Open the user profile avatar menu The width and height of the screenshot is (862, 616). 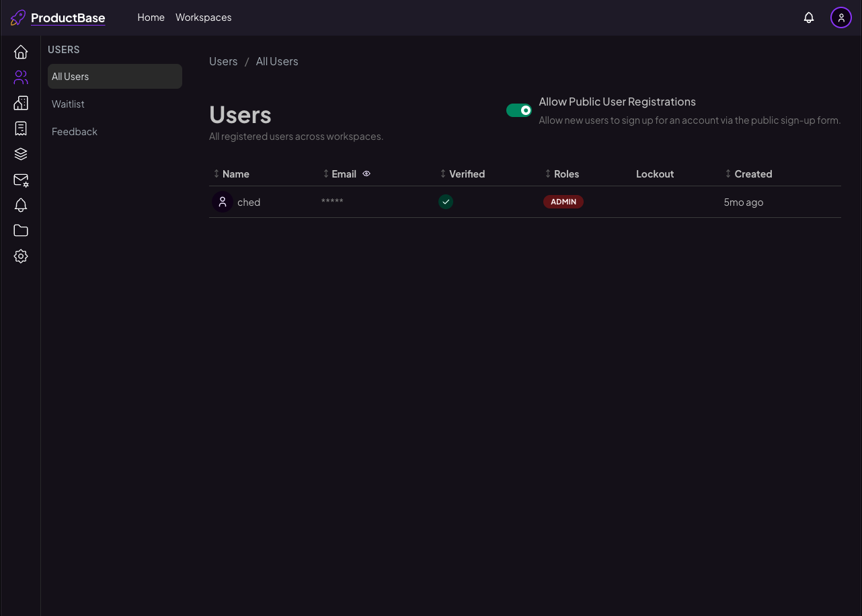841,17
